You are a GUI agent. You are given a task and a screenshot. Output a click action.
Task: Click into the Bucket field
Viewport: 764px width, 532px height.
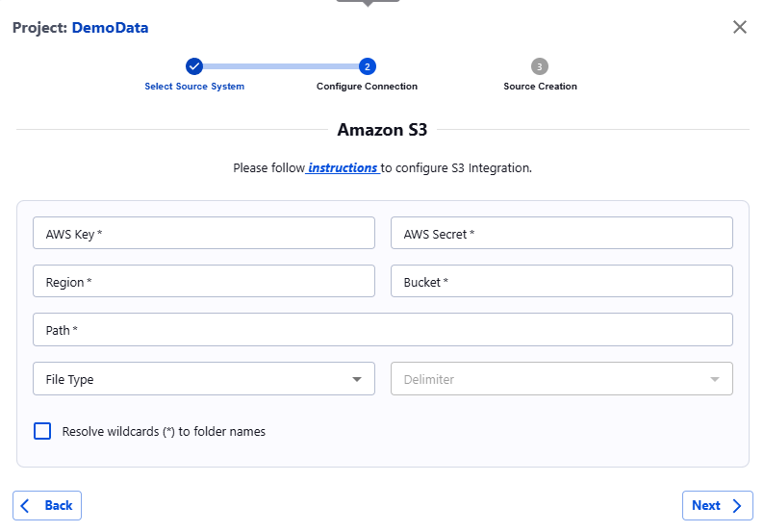[561, 282]
